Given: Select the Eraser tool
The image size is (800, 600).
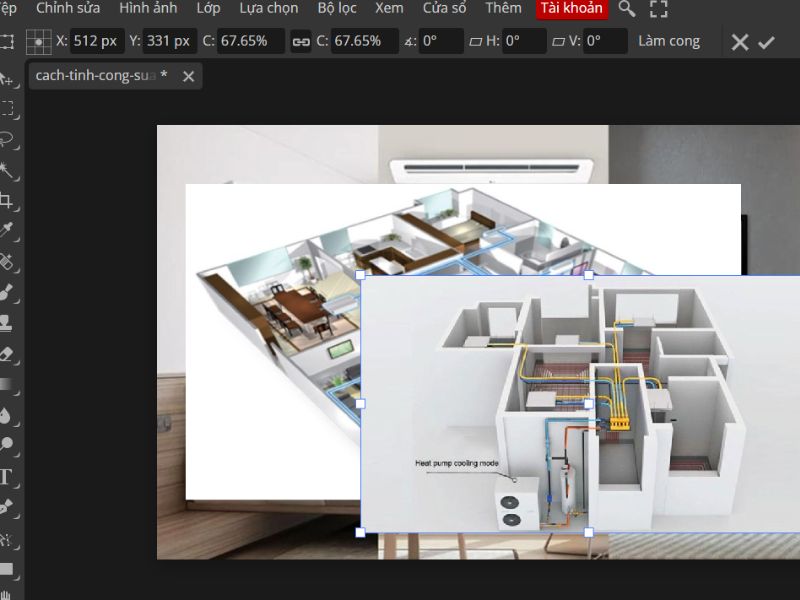Looking at the screenshot, I should [6, 354].
